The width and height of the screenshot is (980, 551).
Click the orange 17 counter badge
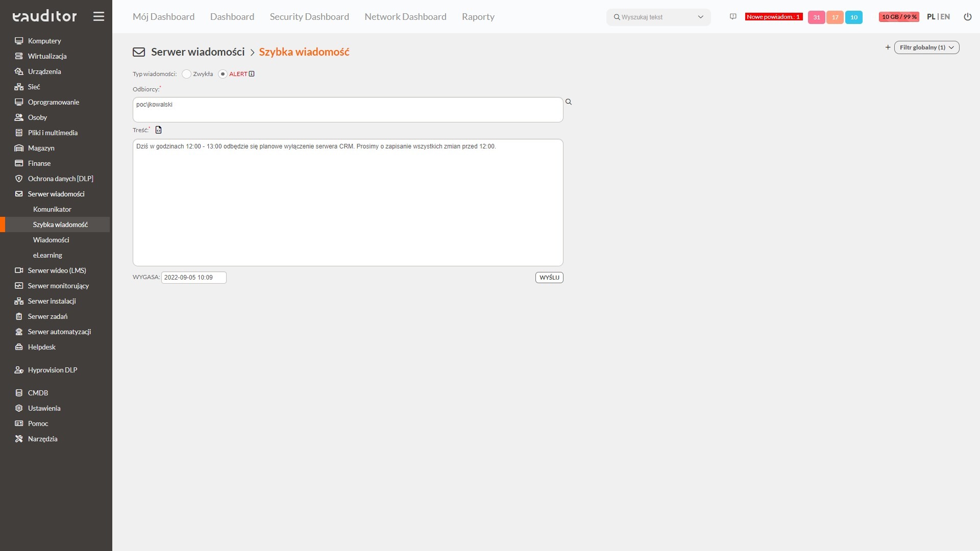tap(835, 17)
